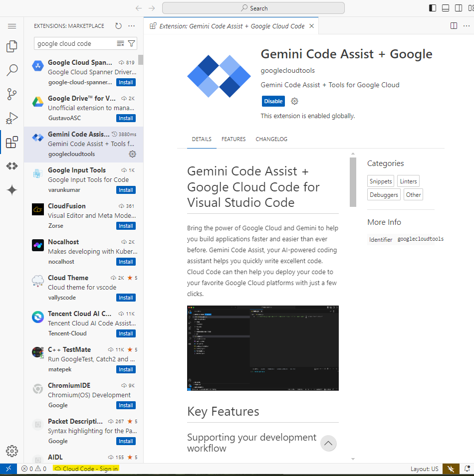Install Google Input Tools extension
The height and width of the screenshot is (476, 474).
(x=126, y=190)
